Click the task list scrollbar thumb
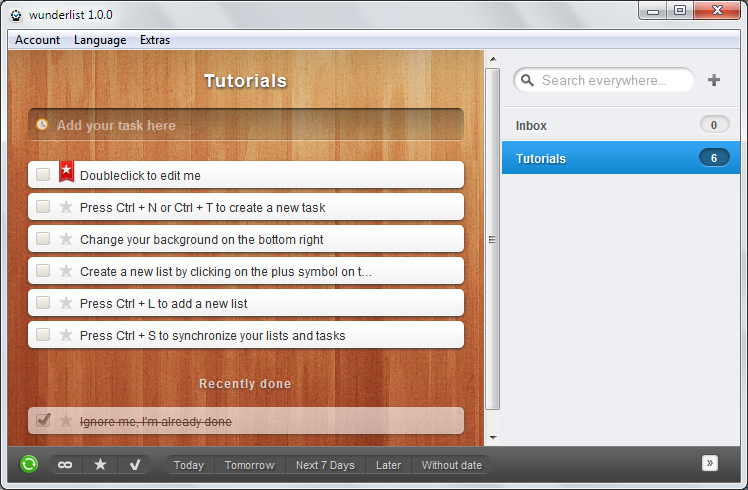748x490 pixels. (493, 239)
